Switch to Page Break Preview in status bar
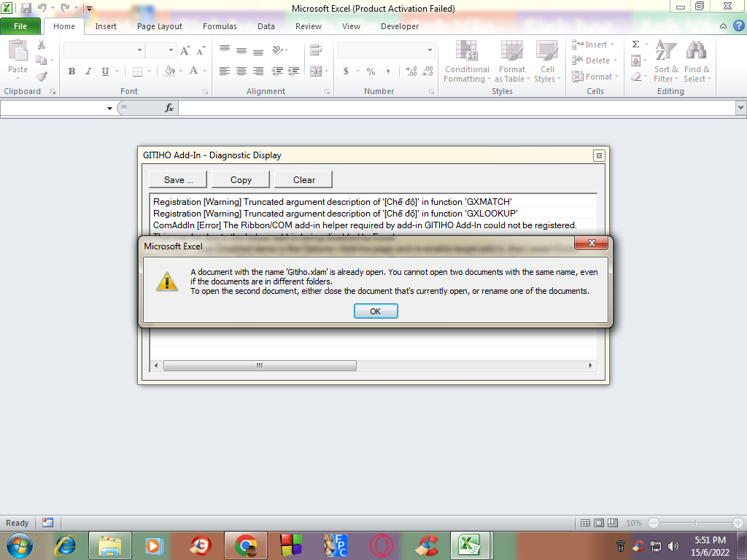The height and width of the screenshot is (560, 747). 613,522
